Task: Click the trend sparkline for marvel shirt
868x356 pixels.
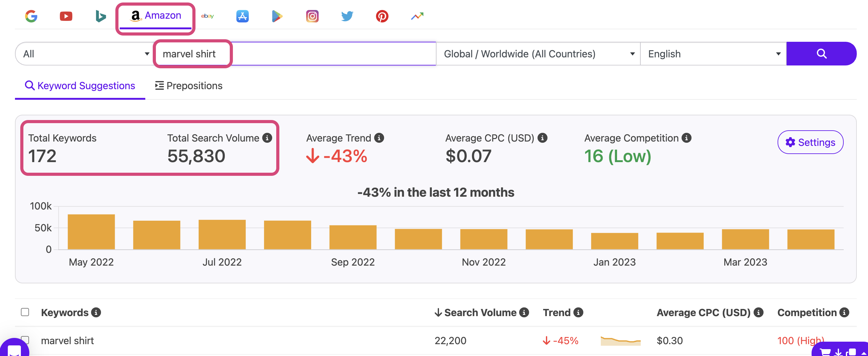Action: point(620,341)
